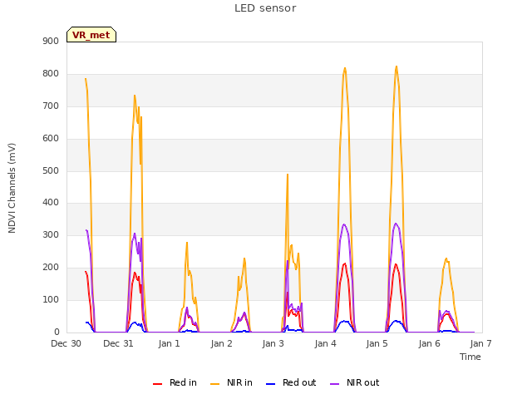This screenshot has height=399, width=532.
Task: Click the NIR in peak on Jan 4
Action: [x=345, y=68]
